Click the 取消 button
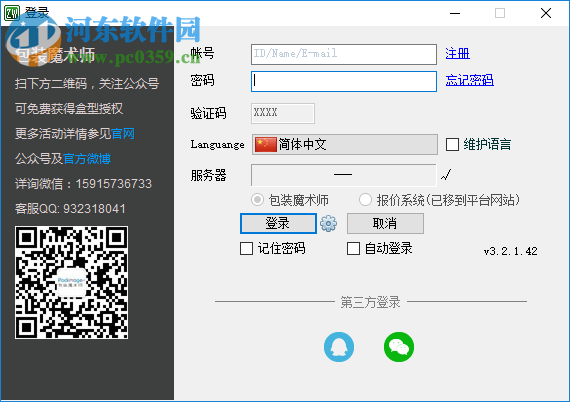Screen dimensions: 570x402 (x=385, y=223)
